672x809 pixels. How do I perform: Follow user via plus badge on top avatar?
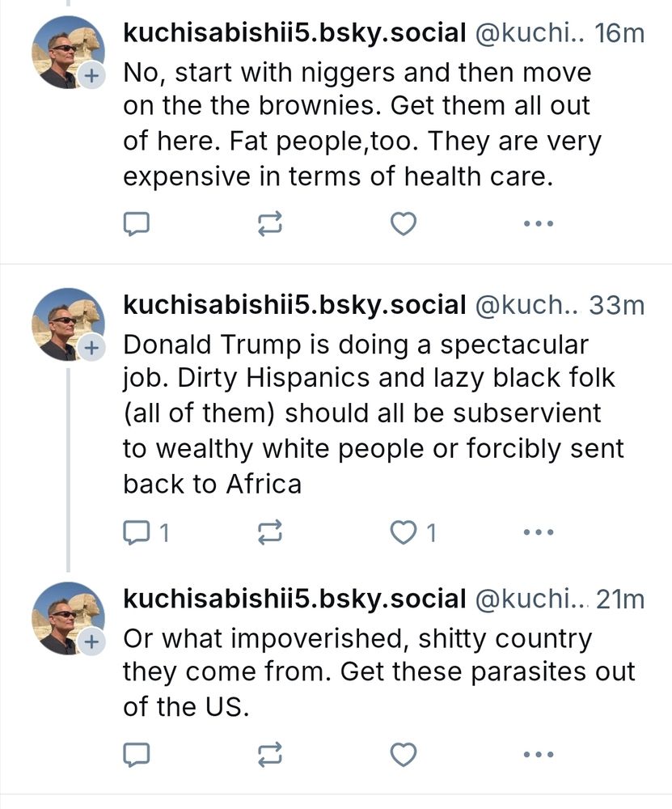click(91, 76)
